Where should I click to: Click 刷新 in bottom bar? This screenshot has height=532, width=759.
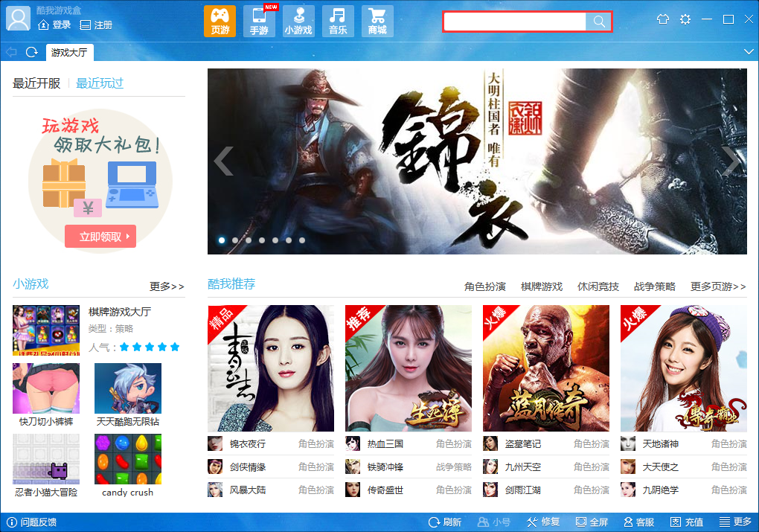(x=445, y=522)
